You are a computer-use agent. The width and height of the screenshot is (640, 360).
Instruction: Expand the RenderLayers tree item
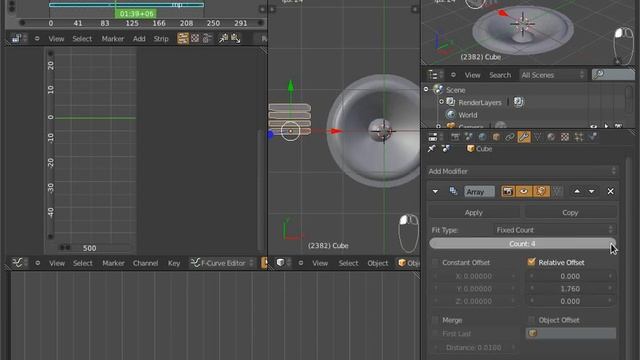point(441,102)
